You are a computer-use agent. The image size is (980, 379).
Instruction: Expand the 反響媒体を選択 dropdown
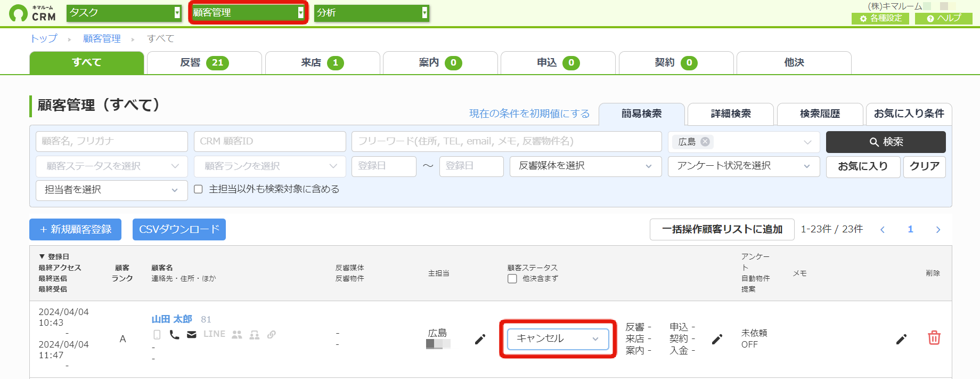coord(585,166)
